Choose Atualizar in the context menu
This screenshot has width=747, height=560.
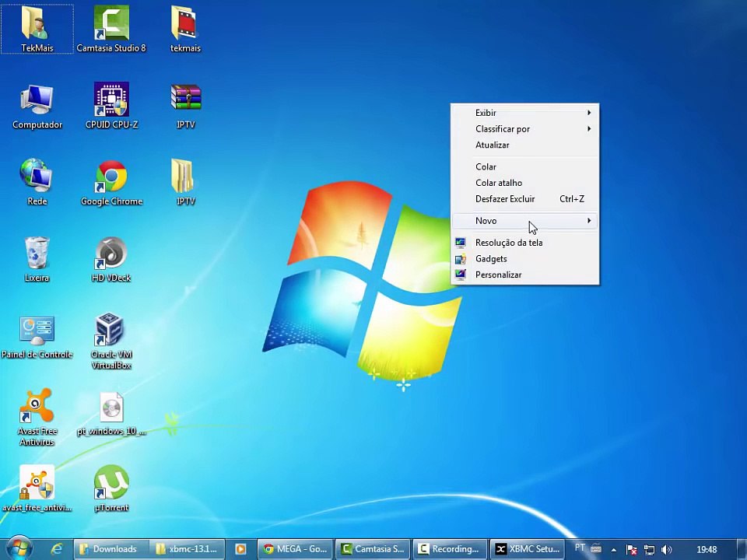(493, 145)
